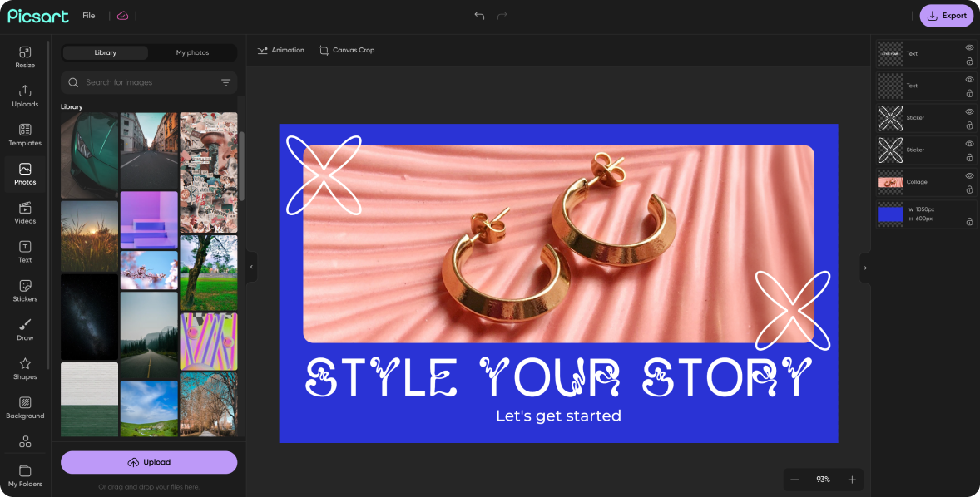Open the Uploads panel
980x497 pixels.
pyautogui.click(x=25, y=96)
